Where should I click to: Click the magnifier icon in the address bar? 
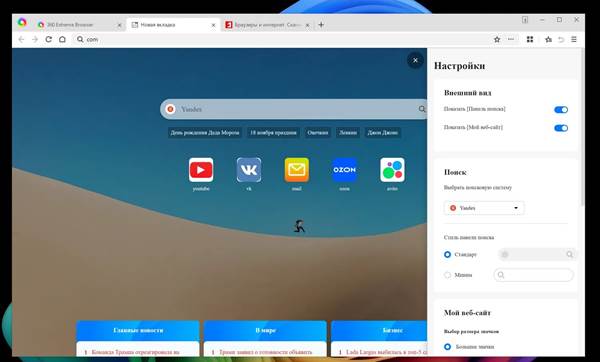point(80,39)
